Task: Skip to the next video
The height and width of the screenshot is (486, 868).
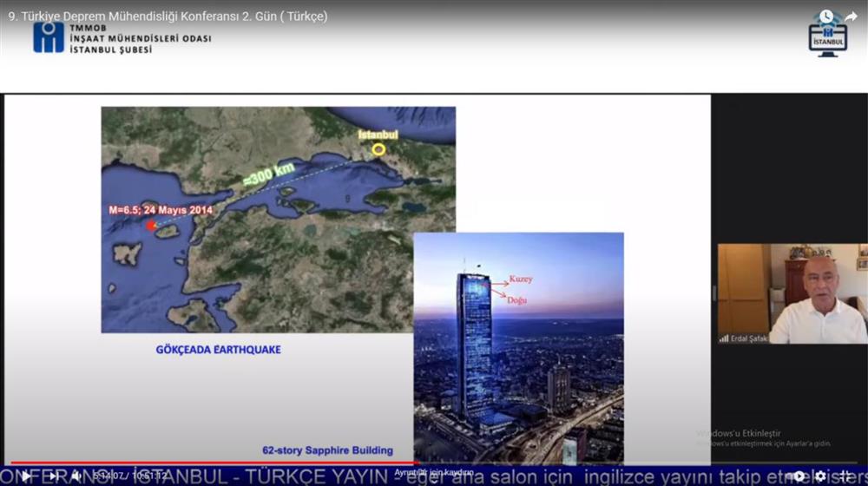Action: pos(53,476)
